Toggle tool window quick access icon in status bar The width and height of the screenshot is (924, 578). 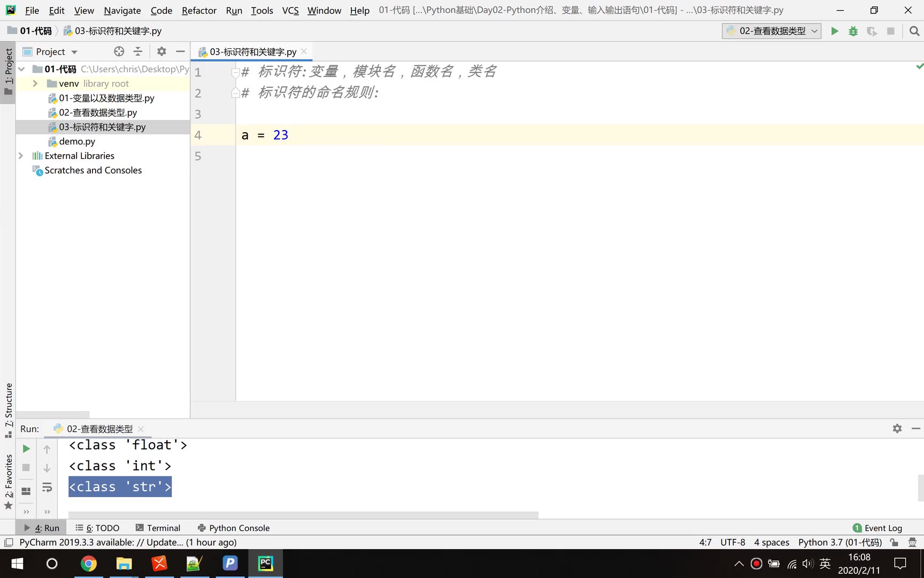(x=9, y=542)
